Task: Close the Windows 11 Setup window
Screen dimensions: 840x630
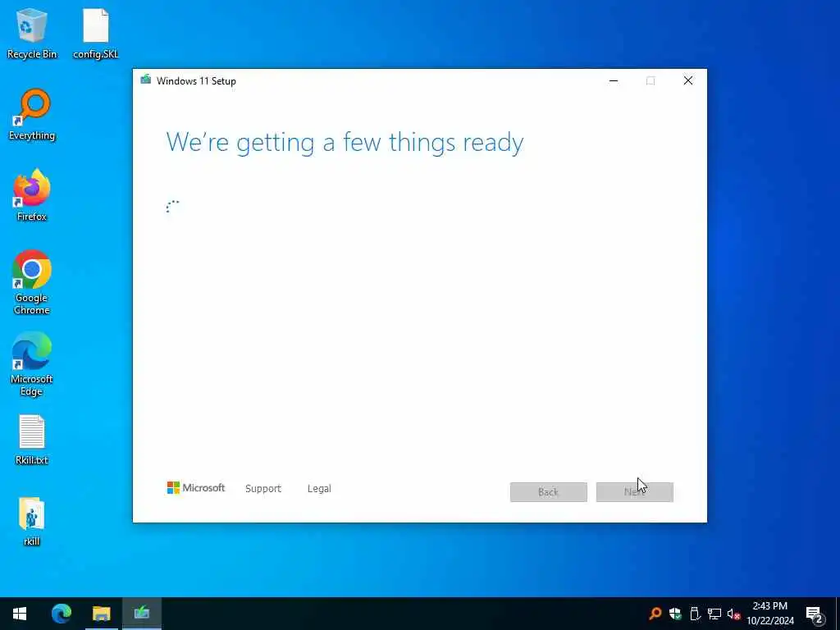Action: (688, 81)
